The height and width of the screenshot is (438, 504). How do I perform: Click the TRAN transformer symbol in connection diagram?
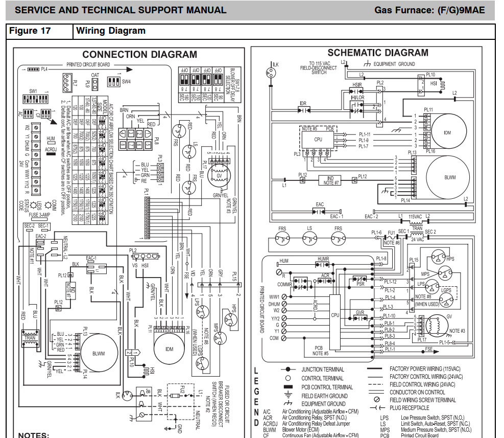[x=31, y=338]
